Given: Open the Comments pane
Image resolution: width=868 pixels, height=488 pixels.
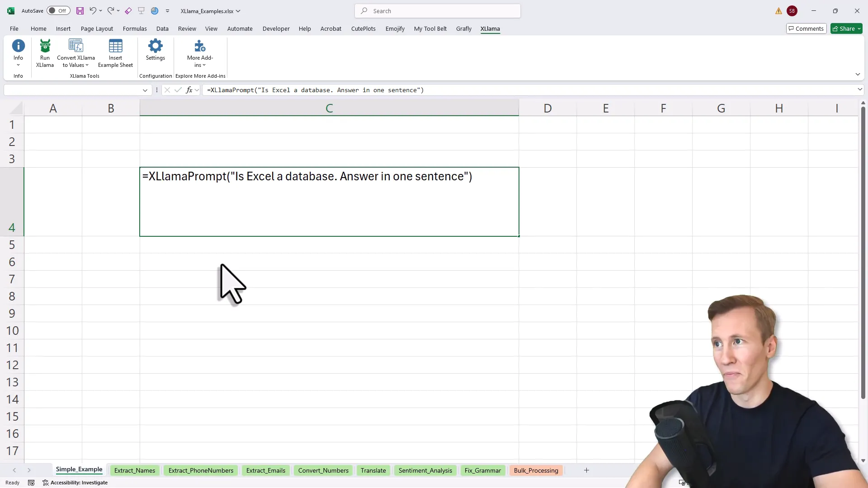Looking at the screenshot, I should (x=806, y=28).
